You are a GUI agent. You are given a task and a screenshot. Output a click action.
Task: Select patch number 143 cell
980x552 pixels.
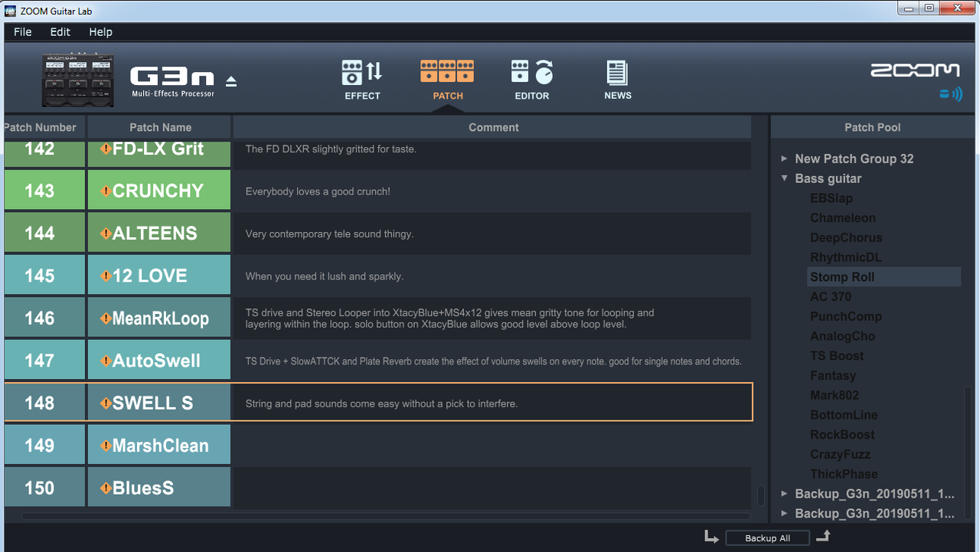click(x=44, y=191)
